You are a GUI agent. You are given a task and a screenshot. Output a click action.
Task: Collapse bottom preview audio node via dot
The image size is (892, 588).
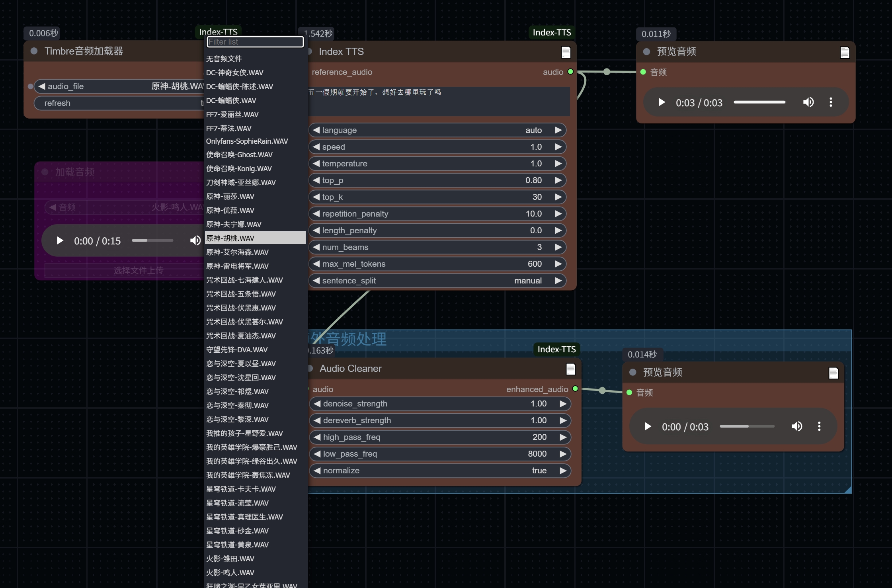coord(632,372)
